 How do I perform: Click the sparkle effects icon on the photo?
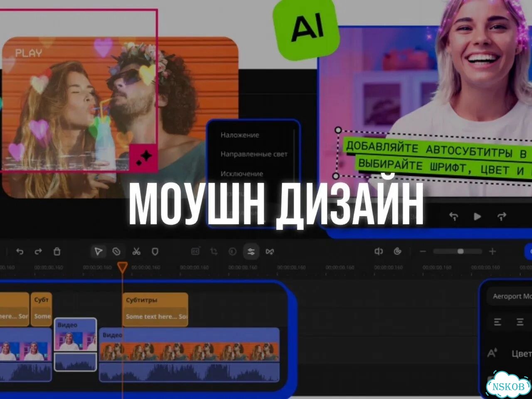pyautogui.click(x=144, y=158)
